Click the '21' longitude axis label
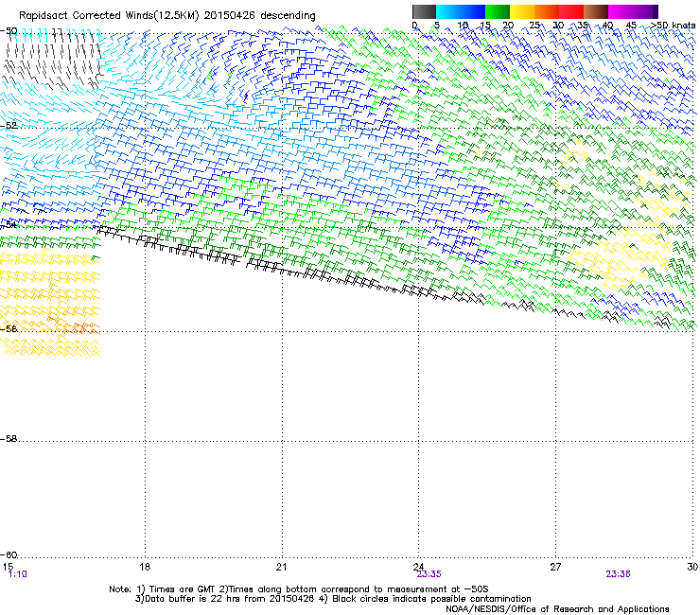 point(281,567)
